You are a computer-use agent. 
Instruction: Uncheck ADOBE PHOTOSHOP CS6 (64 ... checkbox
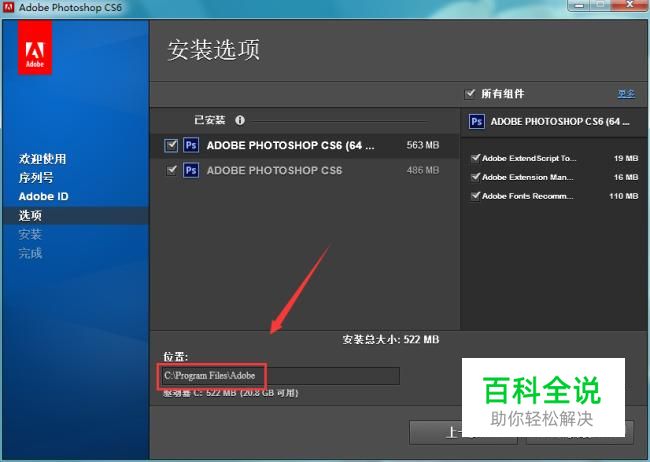coord(171,145)
